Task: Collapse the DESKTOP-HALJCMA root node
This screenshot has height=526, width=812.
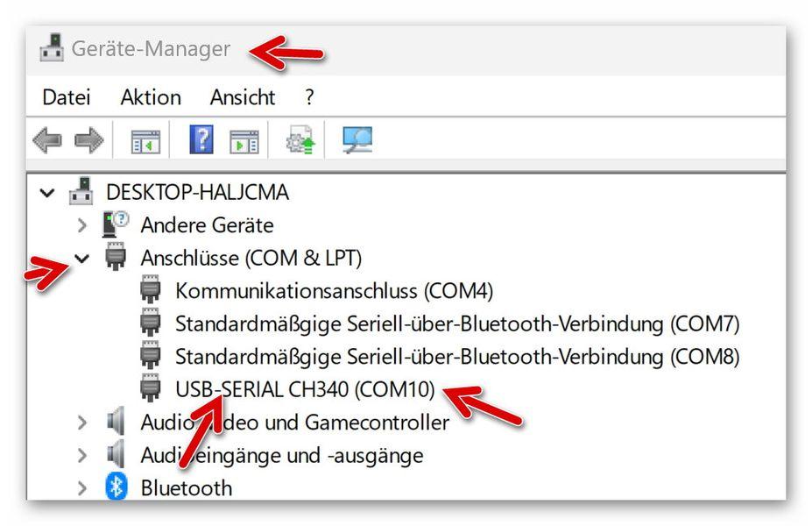Action: [46, 192]
